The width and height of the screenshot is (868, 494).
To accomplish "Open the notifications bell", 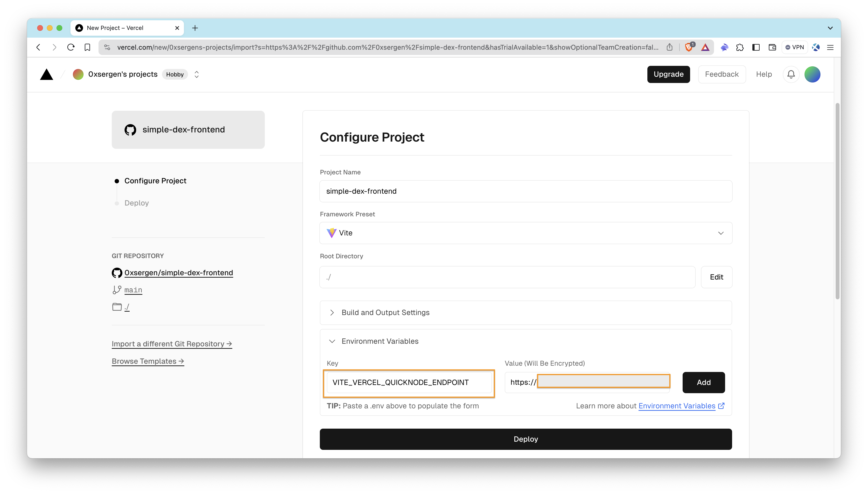I will 791,74.
